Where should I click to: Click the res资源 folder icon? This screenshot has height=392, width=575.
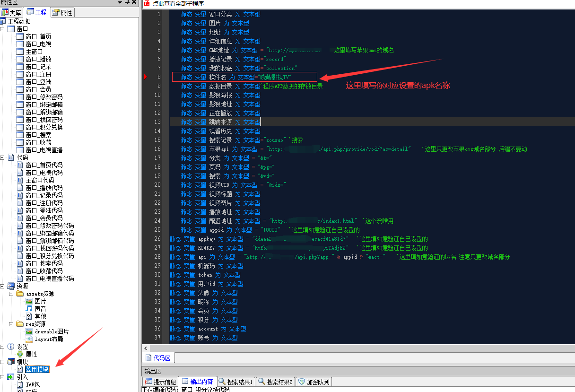(20, 324)
